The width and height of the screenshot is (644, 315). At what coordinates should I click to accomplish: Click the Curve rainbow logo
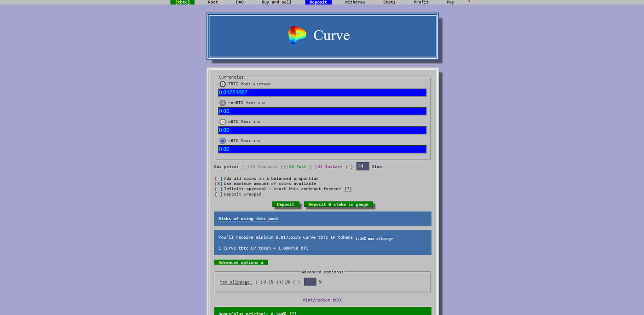(x=297, y=35)
